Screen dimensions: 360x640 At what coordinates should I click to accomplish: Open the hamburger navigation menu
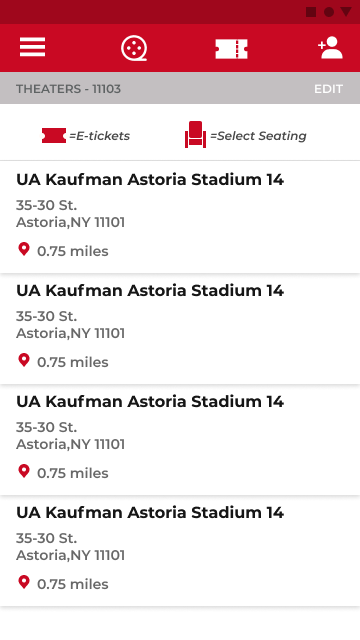(x=32, y=47)
